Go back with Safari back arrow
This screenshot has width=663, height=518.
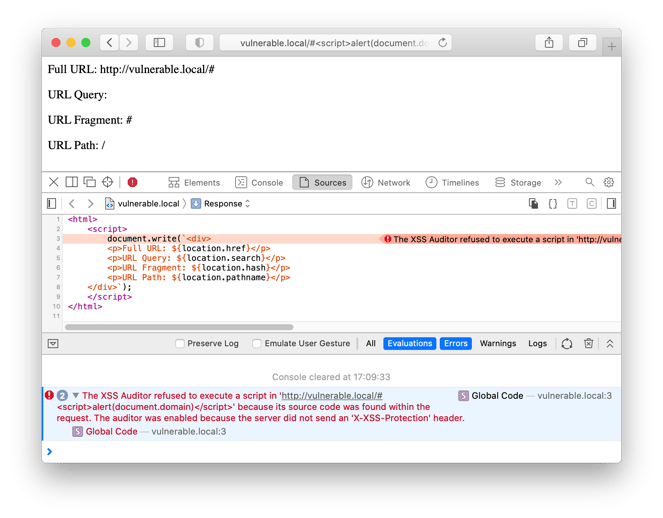click(110, 43)
